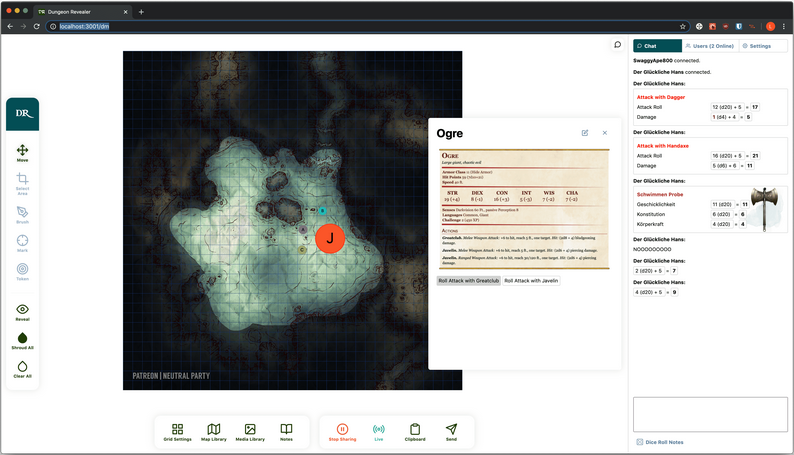Click the chat message input box

point(710,414)
